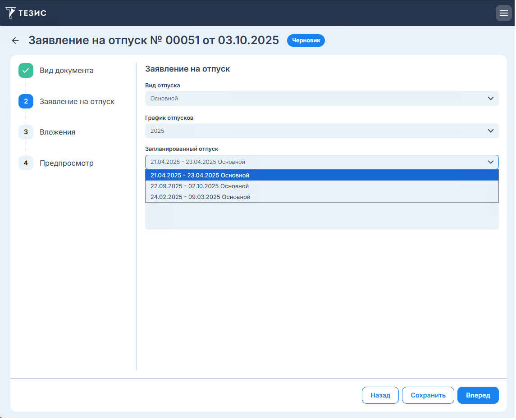
Task: Click the Сохранить button
Action: (x=428, y=395)
